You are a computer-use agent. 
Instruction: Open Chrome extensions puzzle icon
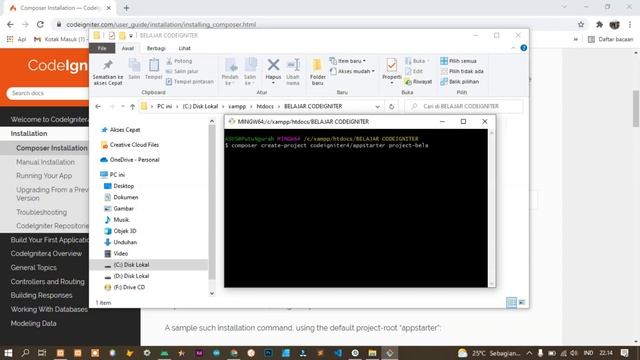[x=599, y=24]
